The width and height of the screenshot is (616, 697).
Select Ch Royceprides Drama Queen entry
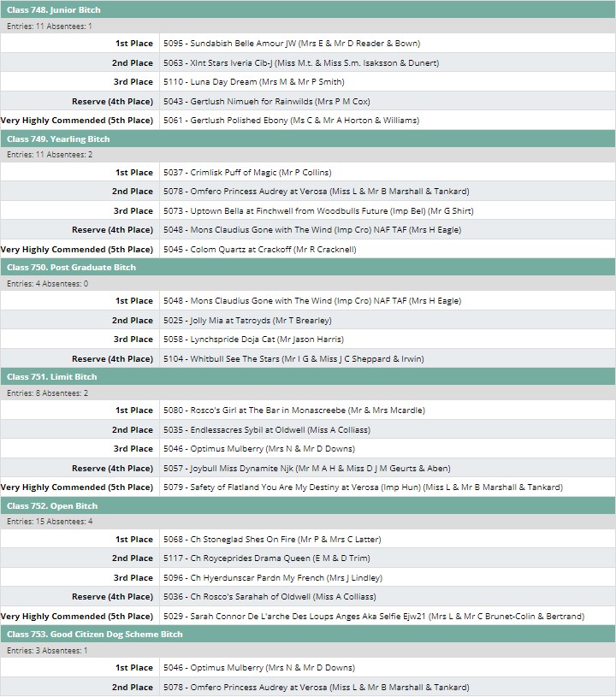coord(267,558)
